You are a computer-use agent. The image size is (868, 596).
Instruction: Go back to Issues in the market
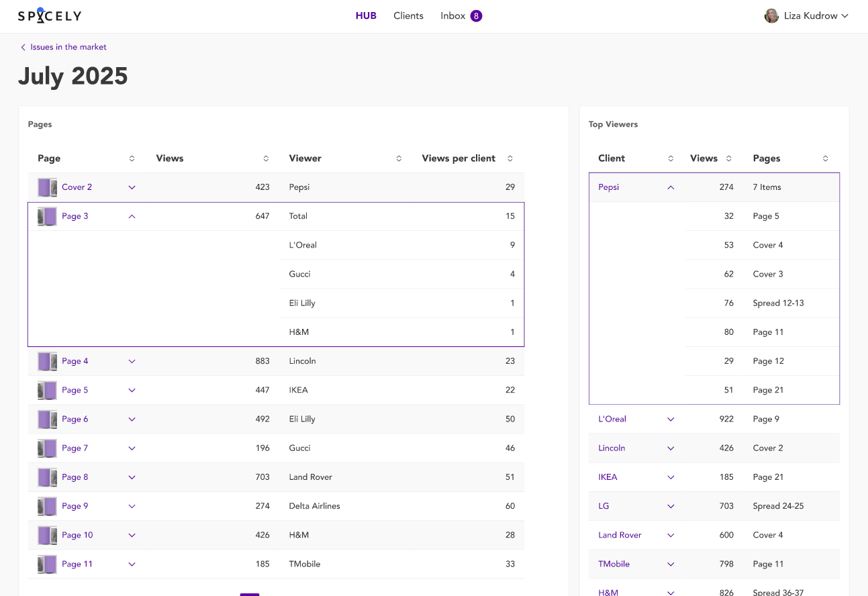(63, 47)
